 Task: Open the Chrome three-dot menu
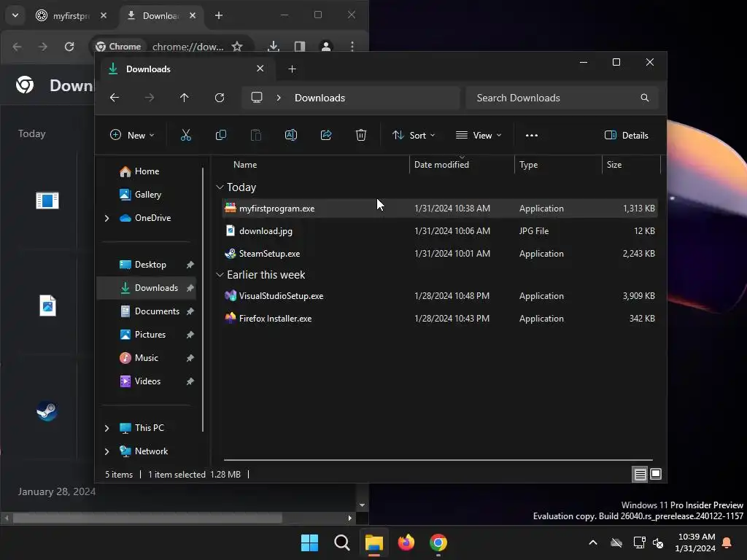click(352, 47)
